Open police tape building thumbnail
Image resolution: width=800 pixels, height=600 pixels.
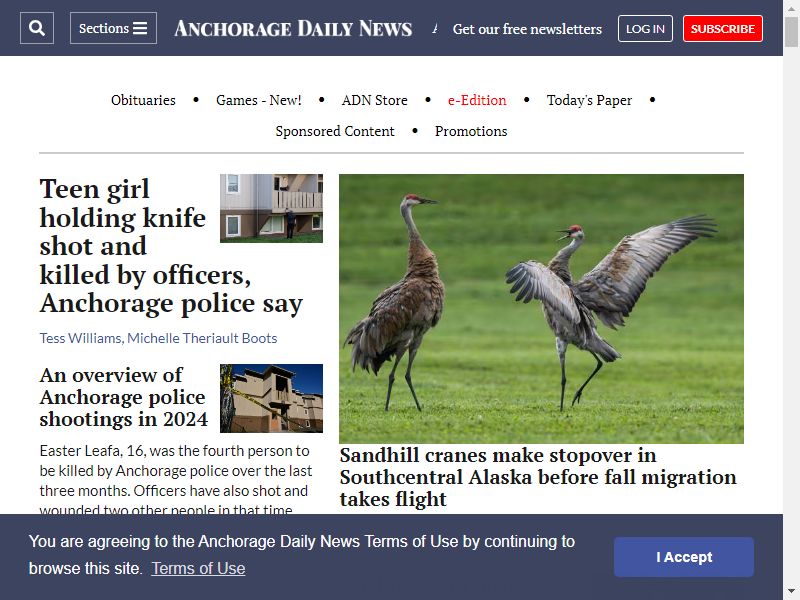tap(271, 398)
